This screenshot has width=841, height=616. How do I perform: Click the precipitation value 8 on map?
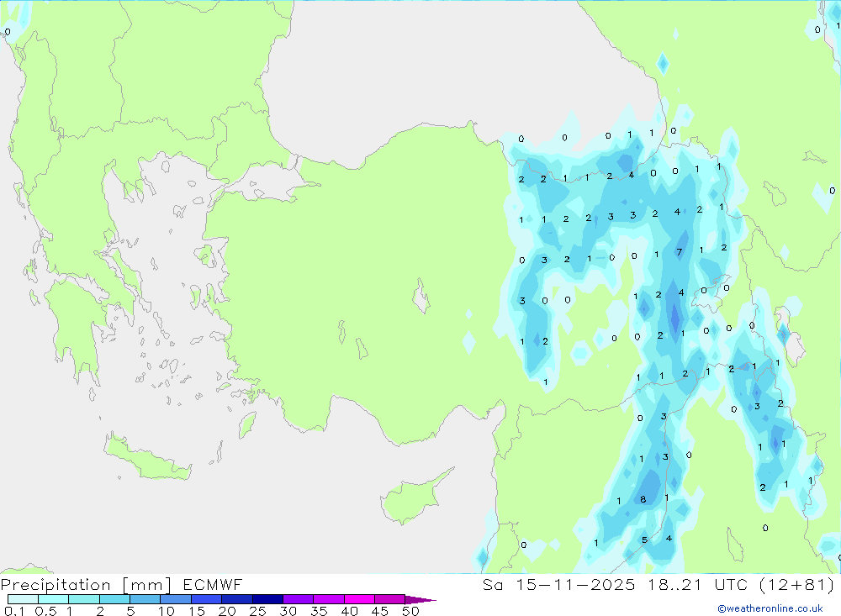click(x=643, y=500)
